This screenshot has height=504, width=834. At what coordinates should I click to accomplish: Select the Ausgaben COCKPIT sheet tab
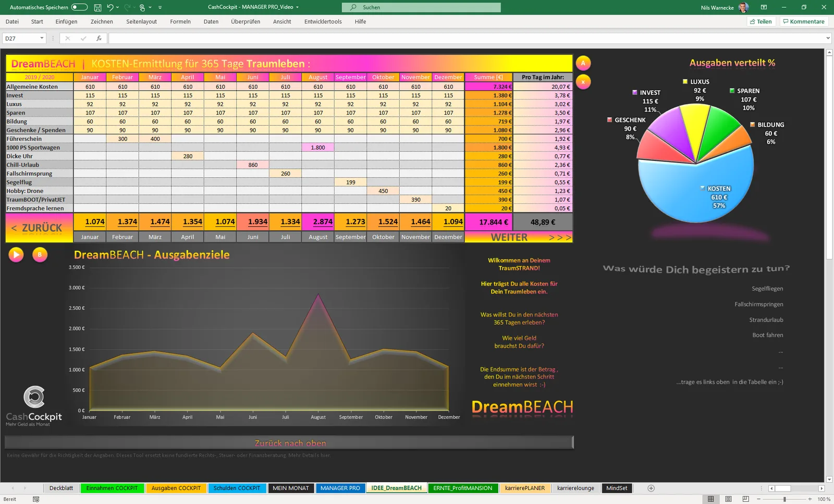click(x=176, y=488)
